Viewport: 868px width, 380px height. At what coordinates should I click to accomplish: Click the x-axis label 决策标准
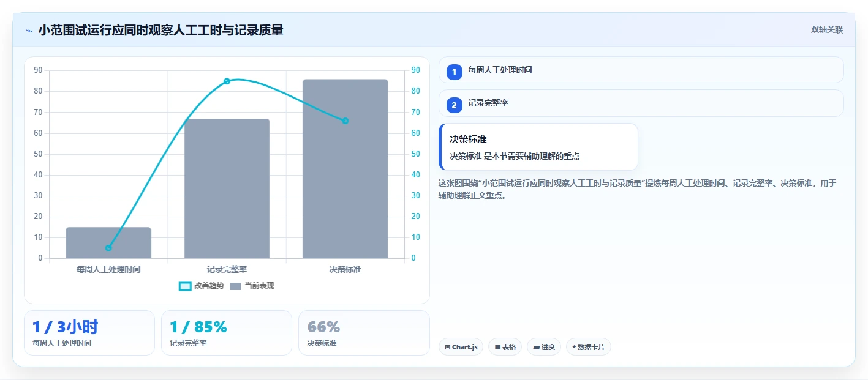point(345,269)
